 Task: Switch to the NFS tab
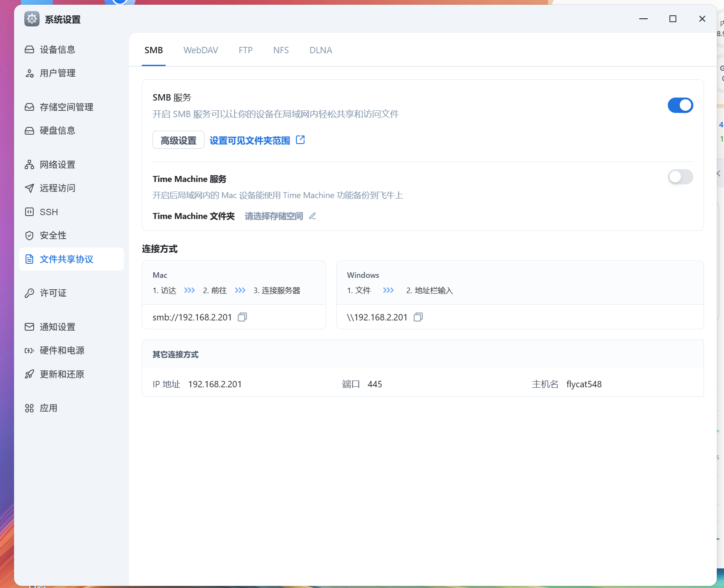[x=281, y=50]
